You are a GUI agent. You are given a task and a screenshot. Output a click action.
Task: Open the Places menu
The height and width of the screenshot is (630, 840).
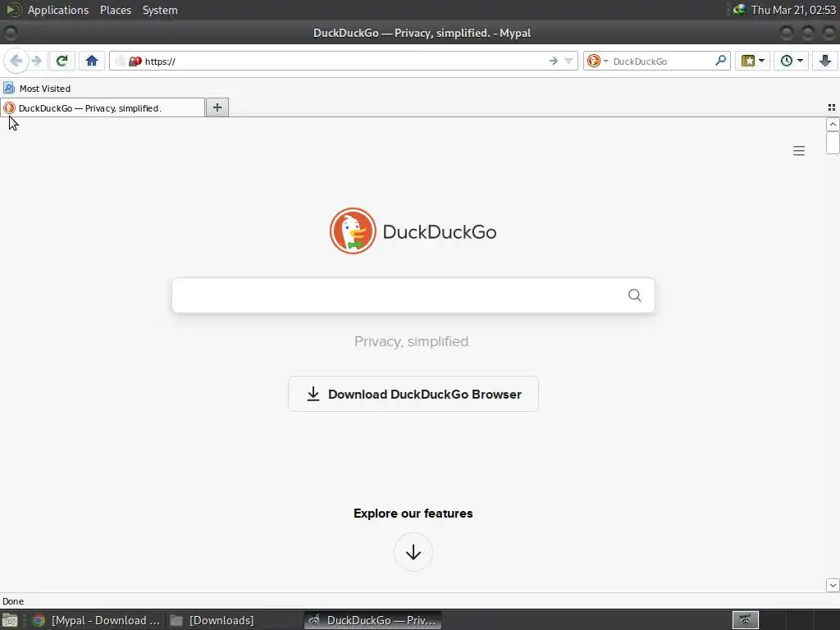(x=116, y=10)
